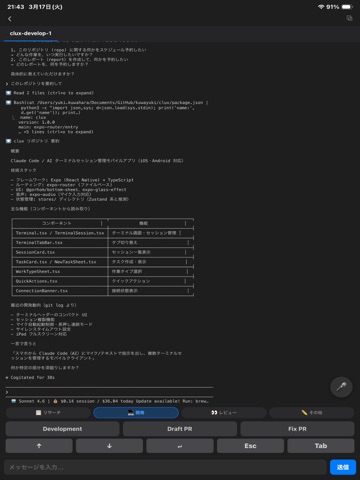The image size is (360, 480).
Task: Switch to the リサーチ work type tab
Action: pyautogui.click(x=48, y=413)
